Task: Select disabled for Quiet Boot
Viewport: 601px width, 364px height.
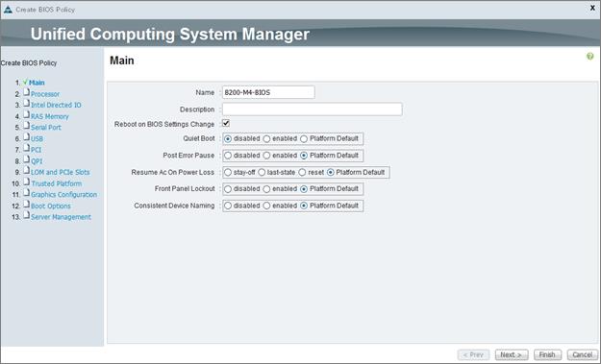Action: click(228, 139)
